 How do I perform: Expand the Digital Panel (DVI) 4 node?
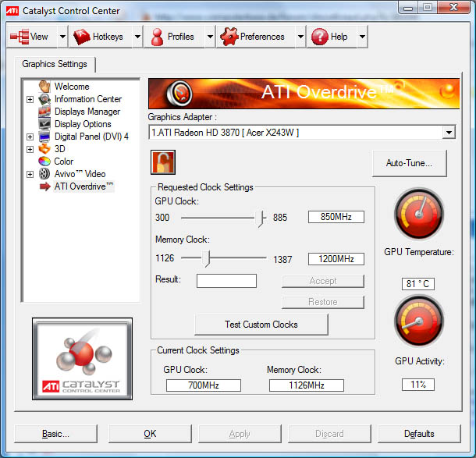coord(30,137)
